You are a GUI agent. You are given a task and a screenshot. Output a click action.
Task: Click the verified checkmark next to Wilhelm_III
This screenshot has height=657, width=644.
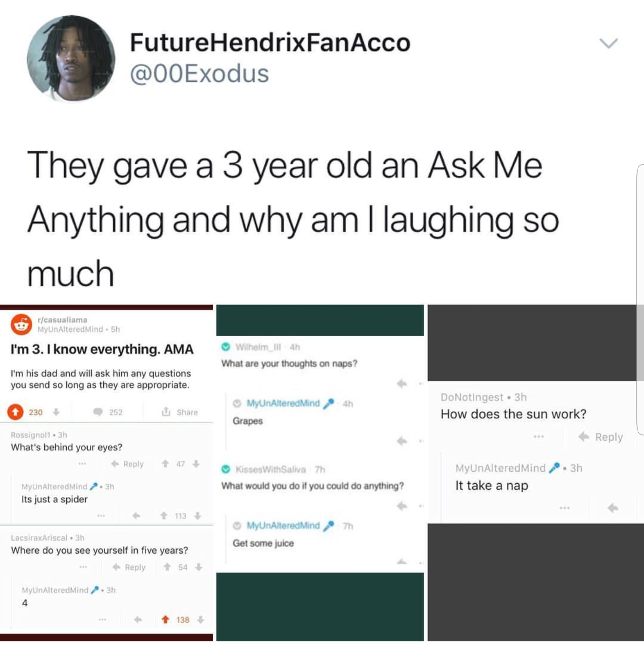pos(225,346)
